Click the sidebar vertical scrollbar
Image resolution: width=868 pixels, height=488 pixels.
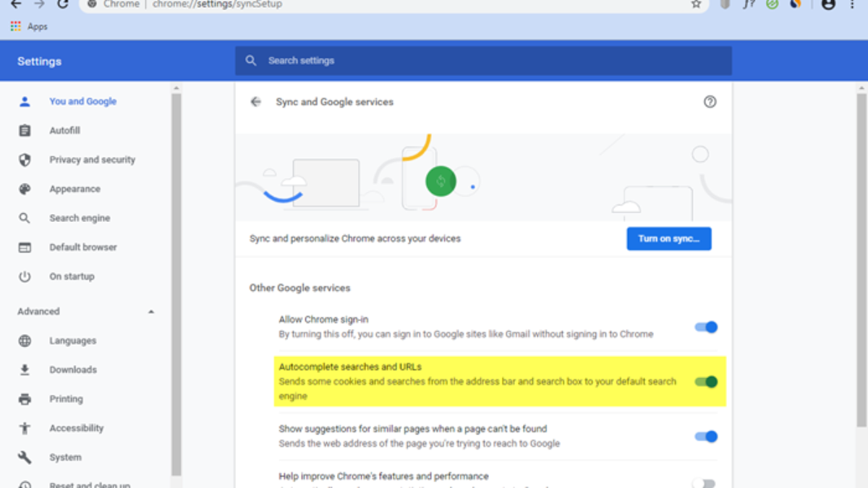click(x=176, y=284)
